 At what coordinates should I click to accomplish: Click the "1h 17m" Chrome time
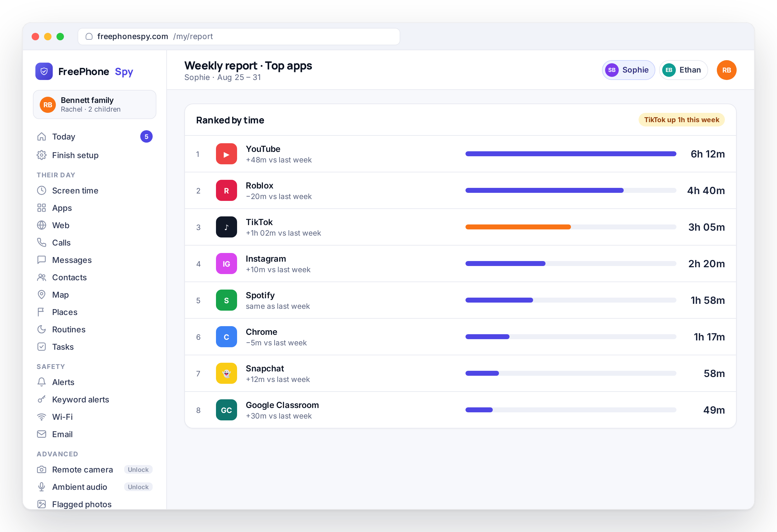[x=709, y=337]
